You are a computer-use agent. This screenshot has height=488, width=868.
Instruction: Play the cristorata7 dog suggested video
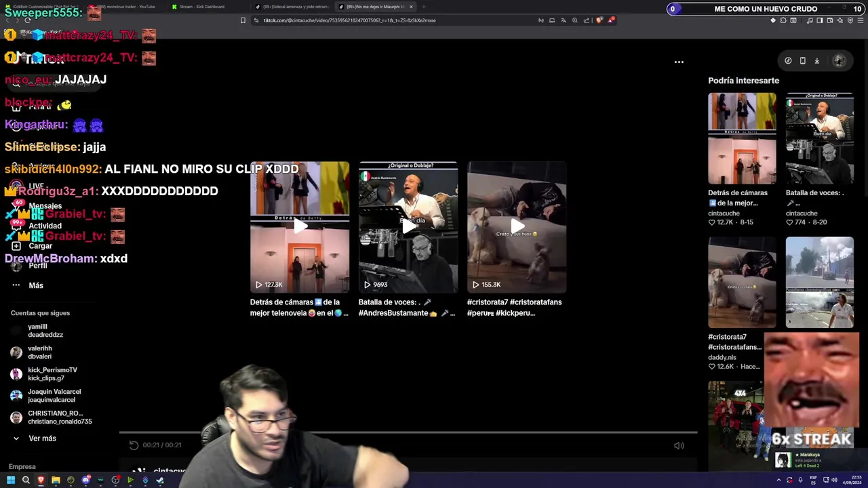517,227
